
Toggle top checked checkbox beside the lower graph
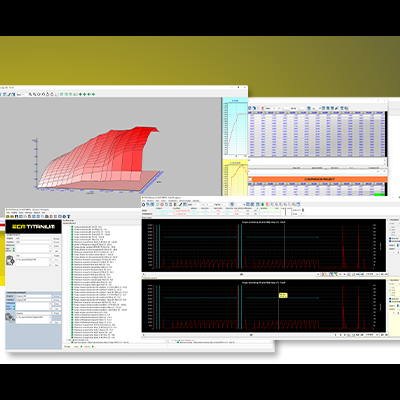tap(390, 299)
